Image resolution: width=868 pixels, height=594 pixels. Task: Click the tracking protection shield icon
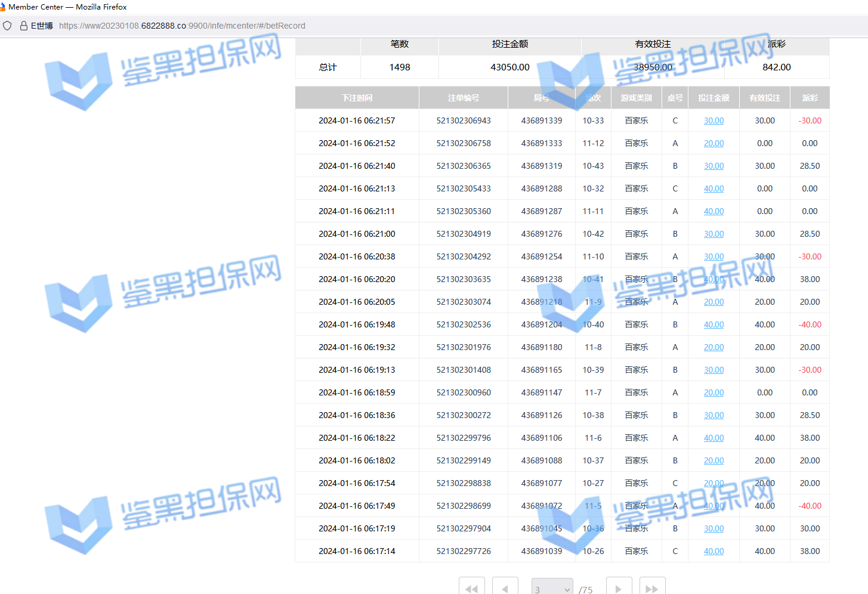click(8, 26)
